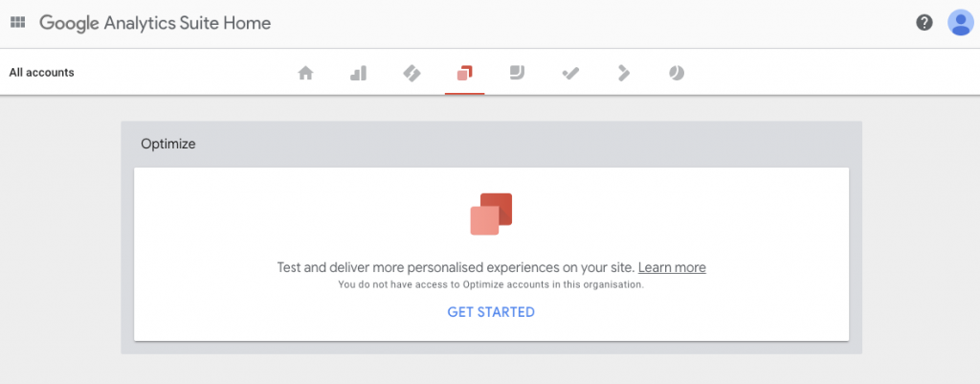Click the 'You do not have access' message
Screen dimensions: 980x384
click(x=491, y=284)
